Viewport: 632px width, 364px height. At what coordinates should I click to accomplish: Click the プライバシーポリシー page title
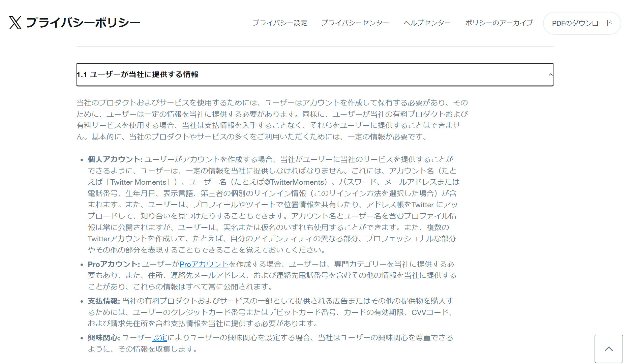(x=83, y=23)
